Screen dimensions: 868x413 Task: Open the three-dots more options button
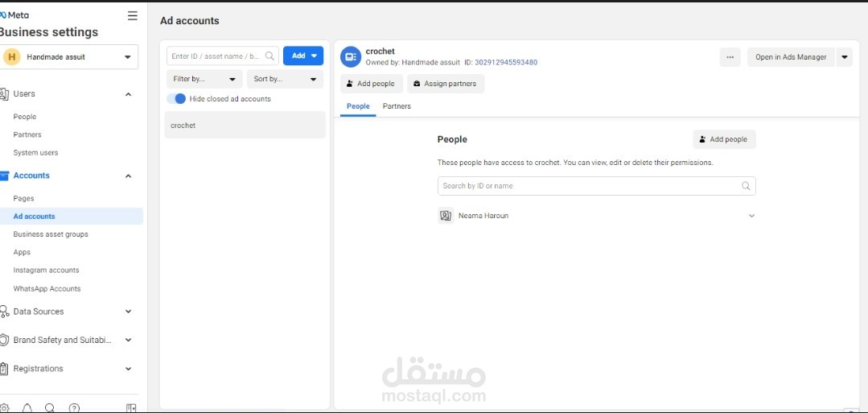[x=730, y=57]
